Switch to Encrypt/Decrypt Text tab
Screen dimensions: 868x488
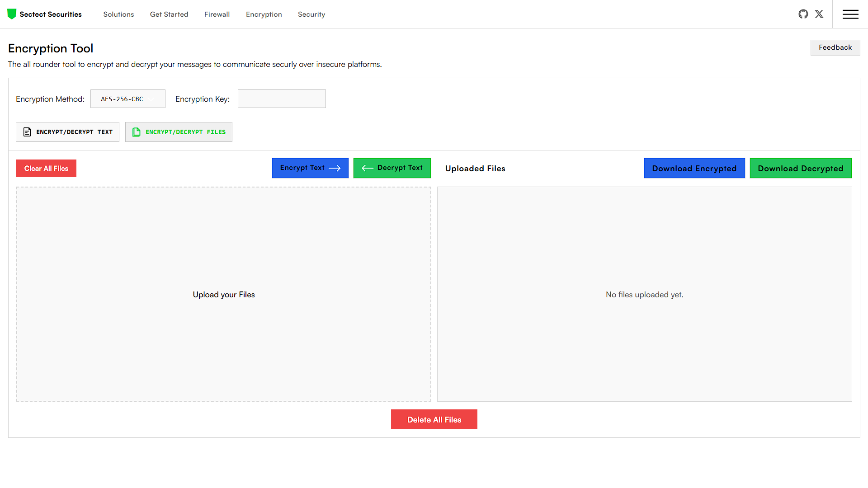click(x=67, y=132)
